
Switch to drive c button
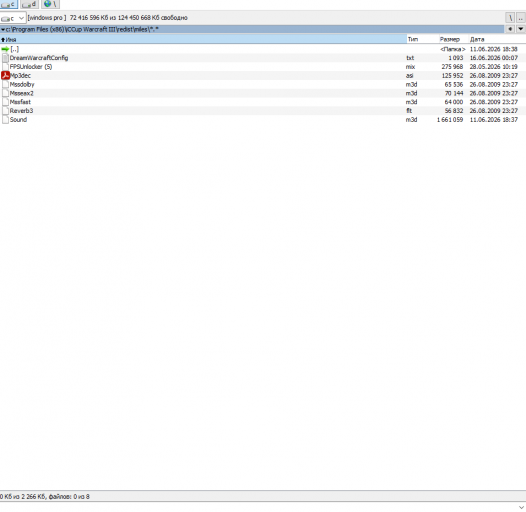tap(9, 4)
